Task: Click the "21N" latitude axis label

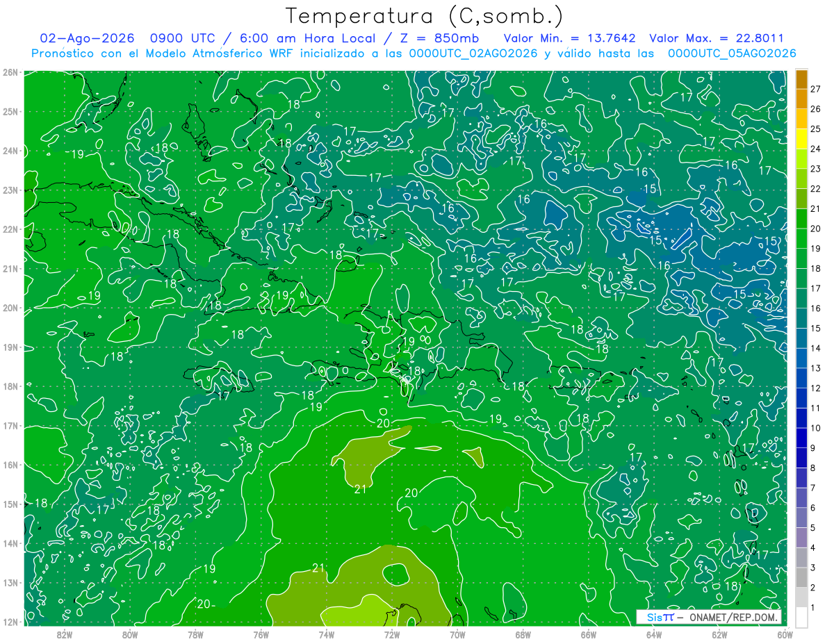Action: tap(10, 269)
